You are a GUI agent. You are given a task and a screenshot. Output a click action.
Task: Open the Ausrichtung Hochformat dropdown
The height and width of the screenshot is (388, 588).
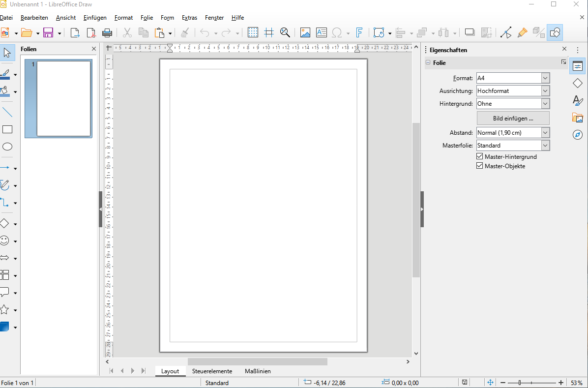click(545, 91)
